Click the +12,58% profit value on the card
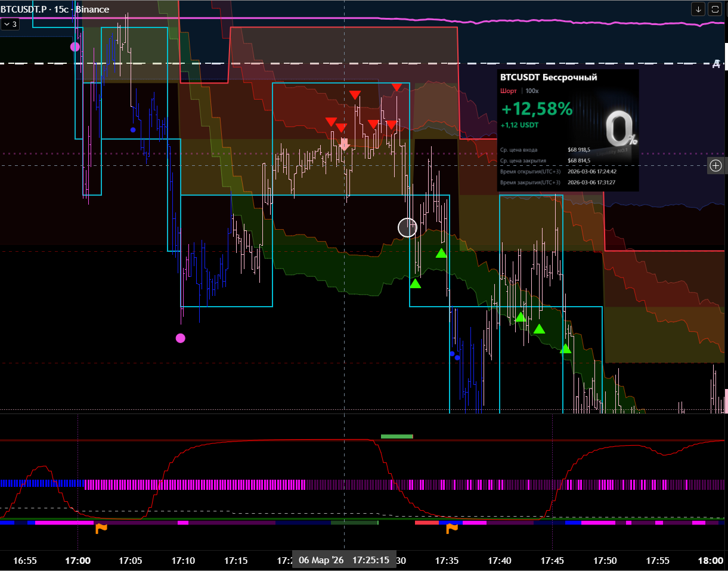Viewport: 728px width, 571px height. 537,109
